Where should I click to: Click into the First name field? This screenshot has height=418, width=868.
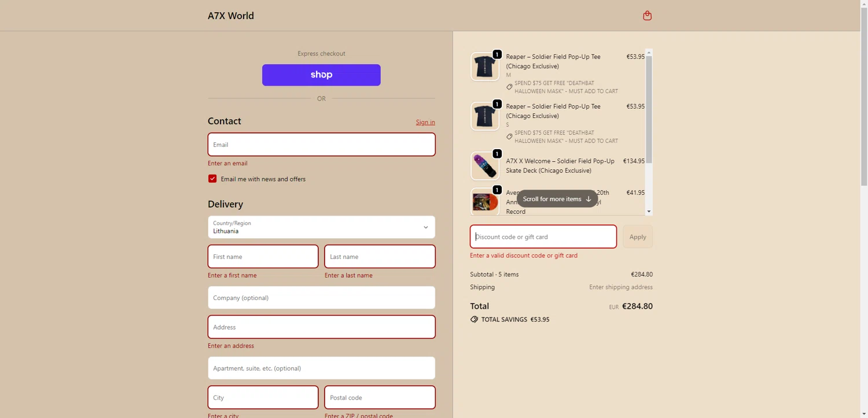click(263, 257)
